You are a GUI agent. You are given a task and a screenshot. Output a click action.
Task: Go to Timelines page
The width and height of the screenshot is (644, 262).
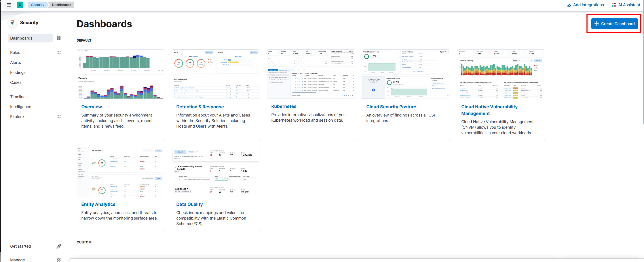click(19, 97)
